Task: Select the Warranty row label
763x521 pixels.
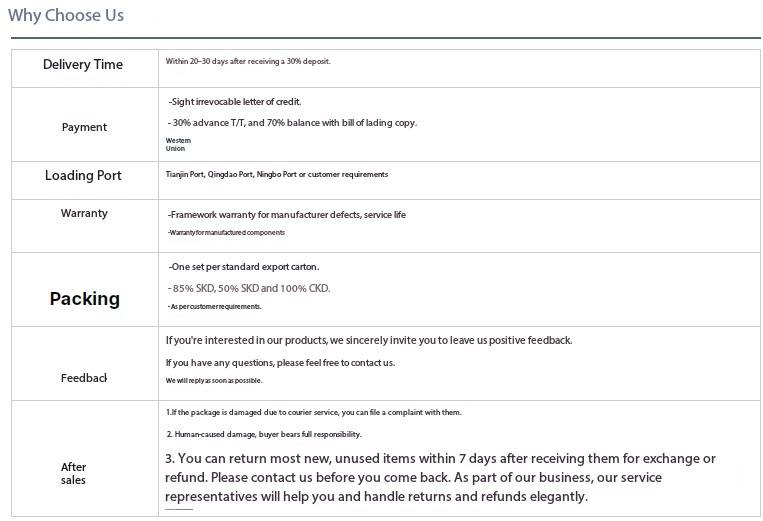Action: coord(84,213)
